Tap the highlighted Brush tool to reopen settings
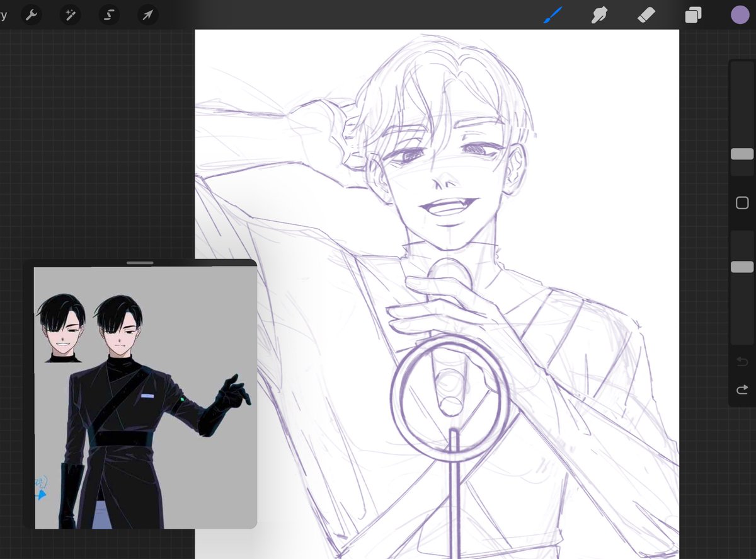 [x=551, y=14]
